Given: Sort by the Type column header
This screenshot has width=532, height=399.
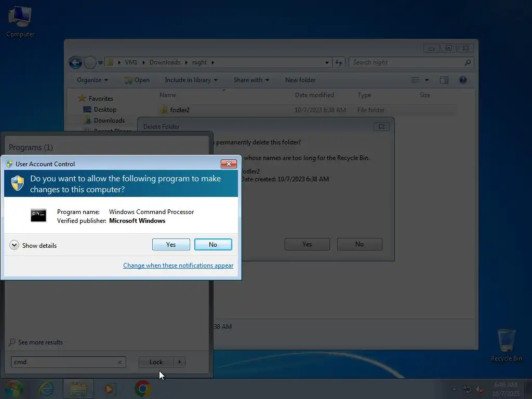Looking at the screenshot, I should pyautogui.click(x=364, y=95).
